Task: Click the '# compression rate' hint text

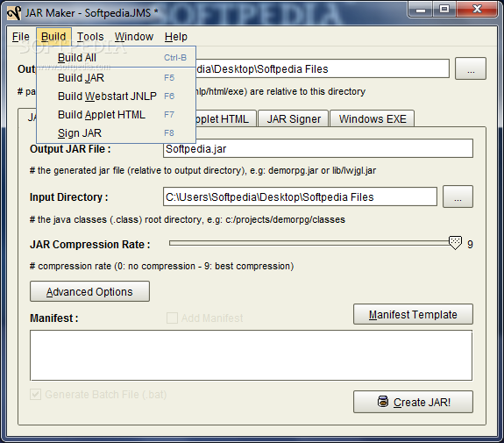Action: point(161,266)
